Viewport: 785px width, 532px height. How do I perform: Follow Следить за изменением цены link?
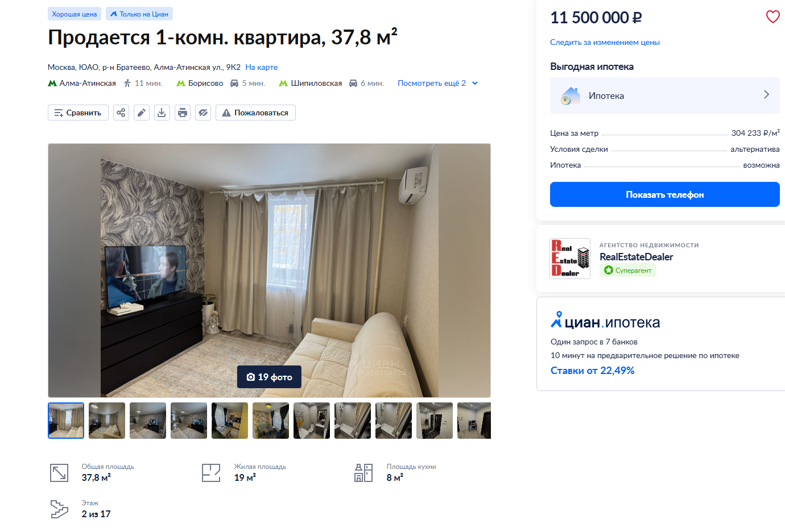click(x=605, y=42)
